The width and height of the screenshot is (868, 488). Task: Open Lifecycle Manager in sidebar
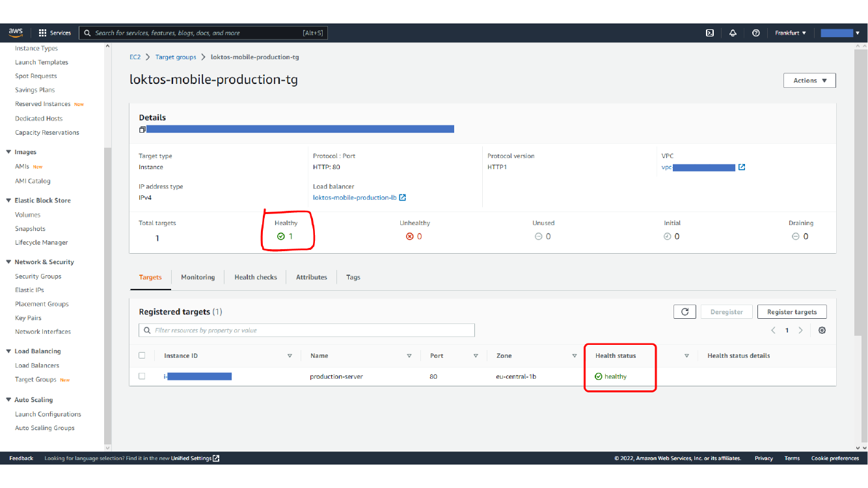coord(42,243)
